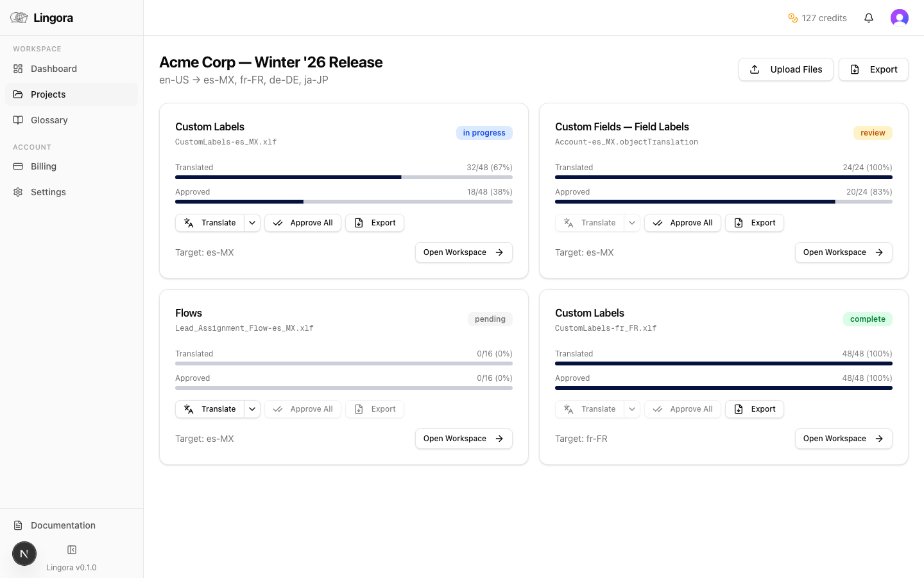Open the Glossary sidebar item

(x=49, y=120)
